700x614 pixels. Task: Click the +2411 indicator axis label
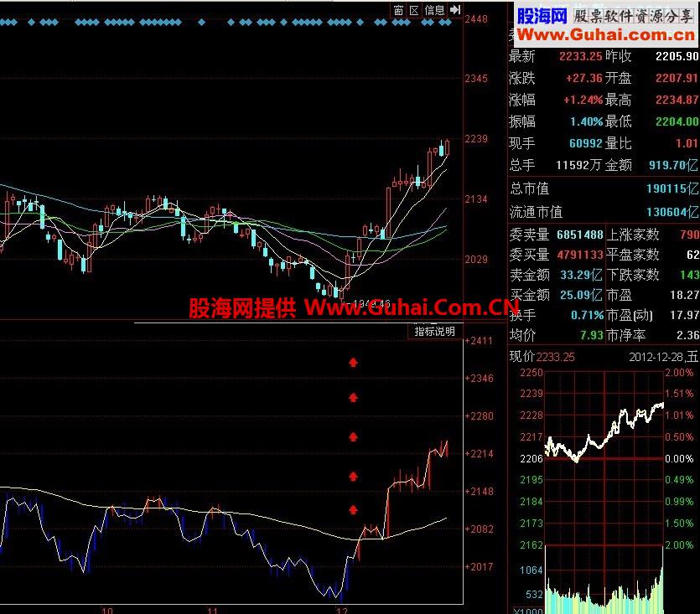click(478, 341)
